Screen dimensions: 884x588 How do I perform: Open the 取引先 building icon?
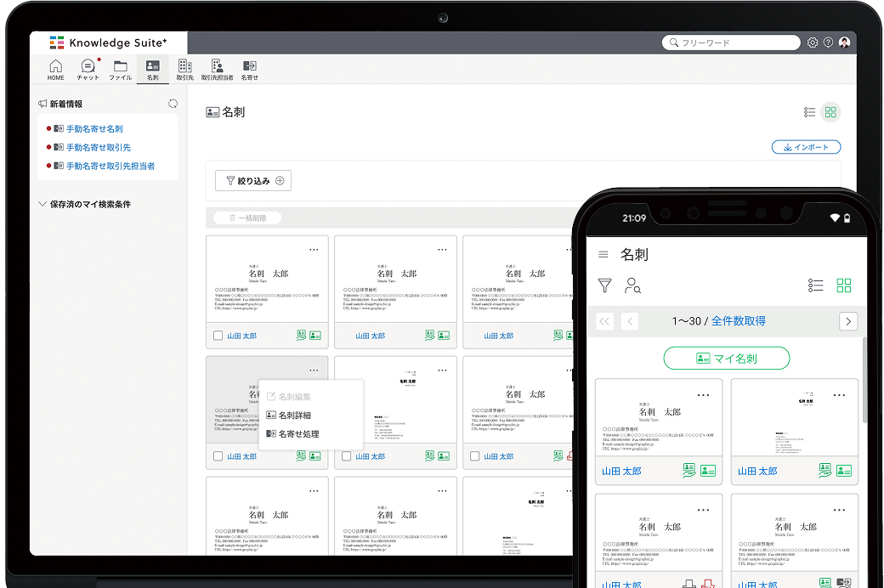[x=184, y=69]
